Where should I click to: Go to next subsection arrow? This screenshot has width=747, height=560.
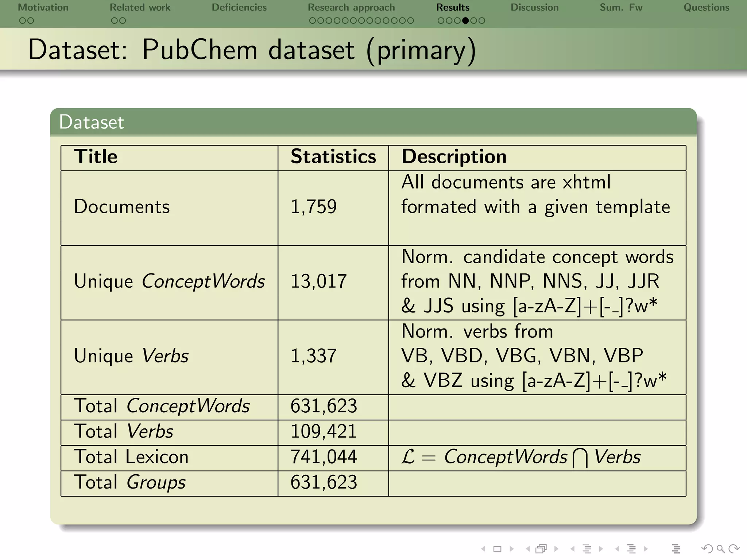[601, 549]
